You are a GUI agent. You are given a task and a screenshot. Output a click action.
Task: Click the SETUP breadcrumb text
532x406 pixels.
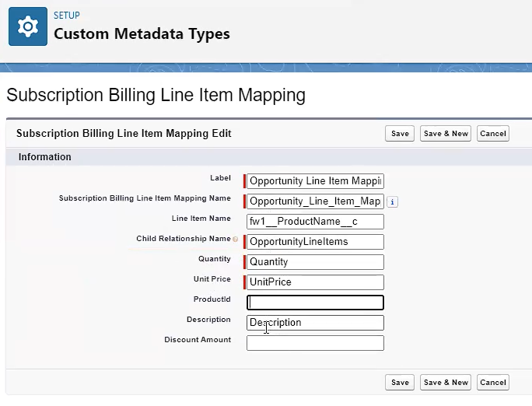pyautogui.click(x=67, y=16)
